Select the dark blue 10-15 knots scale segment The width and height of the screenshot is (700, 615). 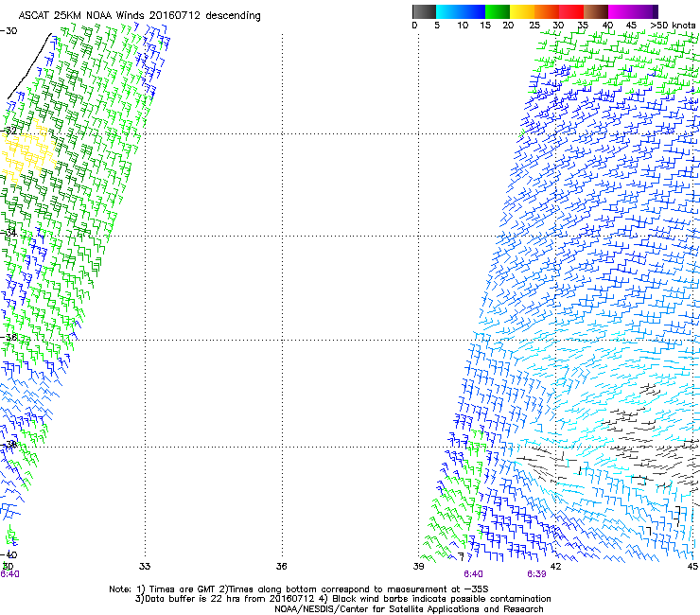tap(473, 11)
